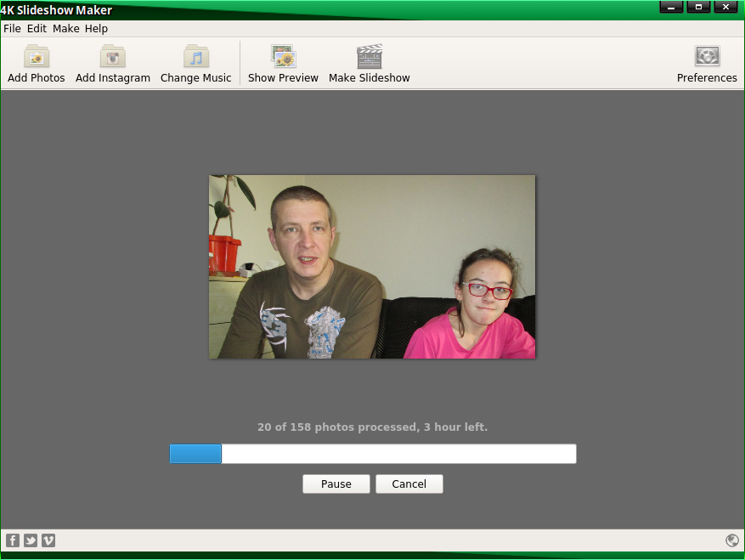Close the 4K Slideshow Maker window
The width and height of the screenshot is (745, 560).
(x=725, y=7)
